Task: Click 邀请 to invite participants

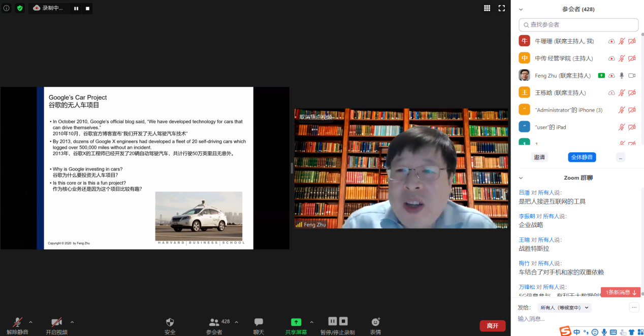Action: tap(539, 157)
